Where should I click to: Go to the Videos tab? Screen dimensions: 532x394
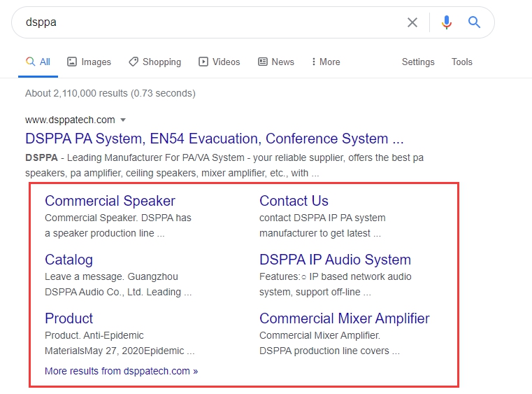pyautogui.click(x=220, y=62)
